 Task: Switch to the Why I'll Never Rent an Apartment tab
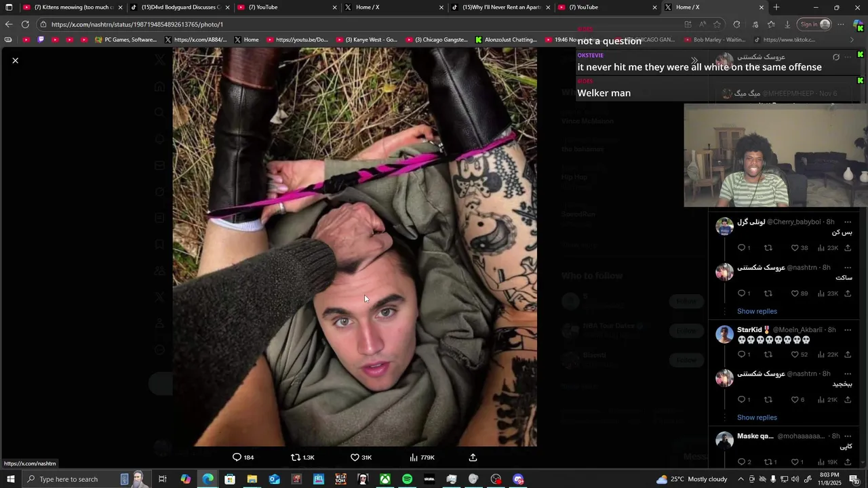pyautogui.click(x=500, y=7)
